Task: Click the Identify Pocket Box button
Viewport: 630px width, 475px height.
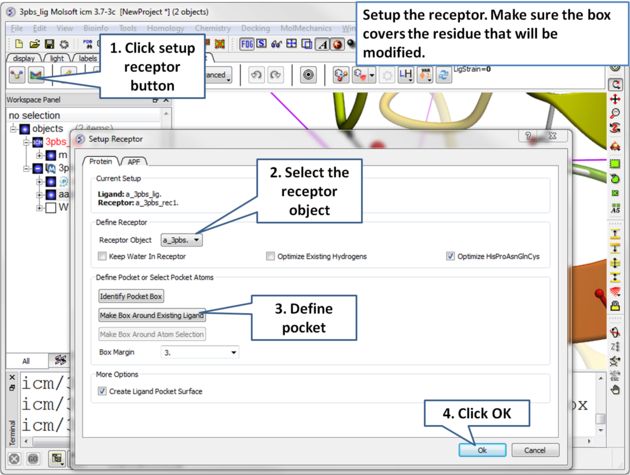Action: point(131,297)
